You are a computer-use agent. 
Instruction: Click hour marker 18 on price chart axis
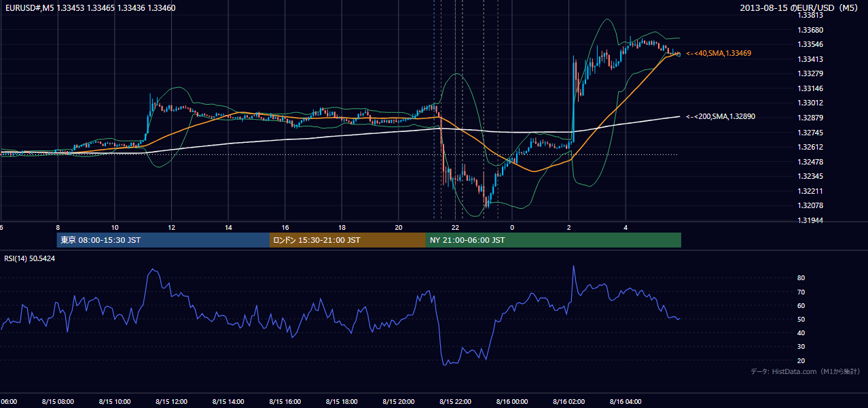point(342,227)
